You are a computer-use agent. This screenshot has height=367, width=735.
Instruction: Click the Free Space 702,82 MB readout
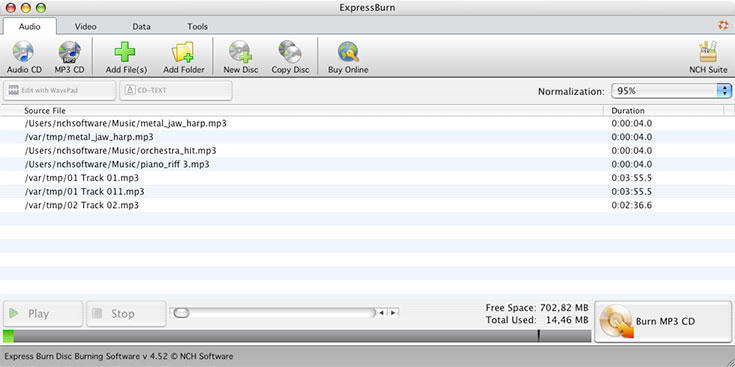pos(537,308)
